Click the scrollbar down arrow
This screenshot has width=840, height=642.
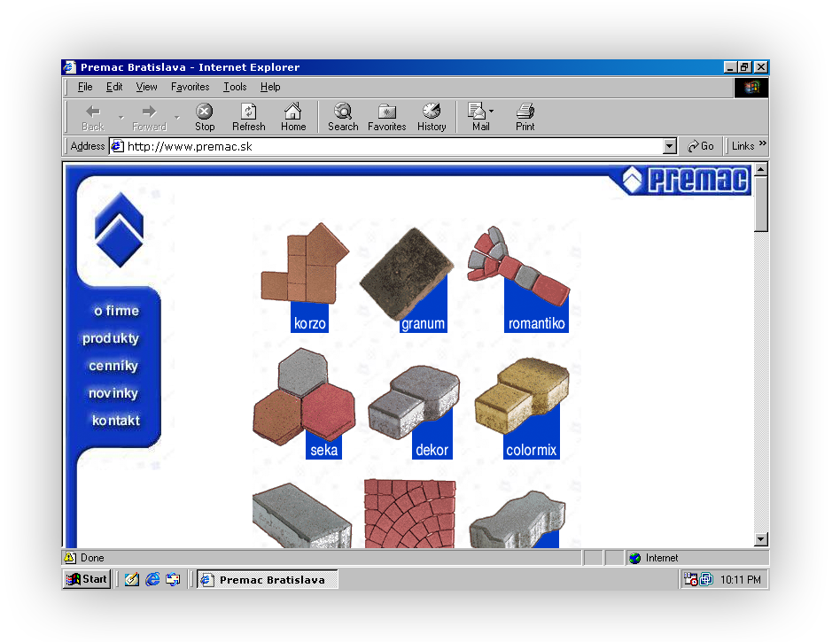(x=761, y=539)
